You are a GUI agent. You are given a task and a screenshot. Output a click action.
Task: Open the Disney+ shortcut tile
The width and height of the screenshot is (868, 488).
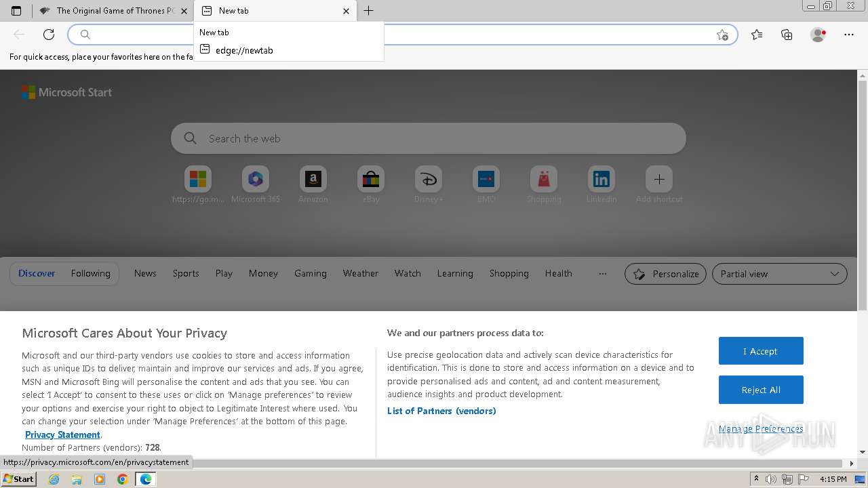point(429,179)
